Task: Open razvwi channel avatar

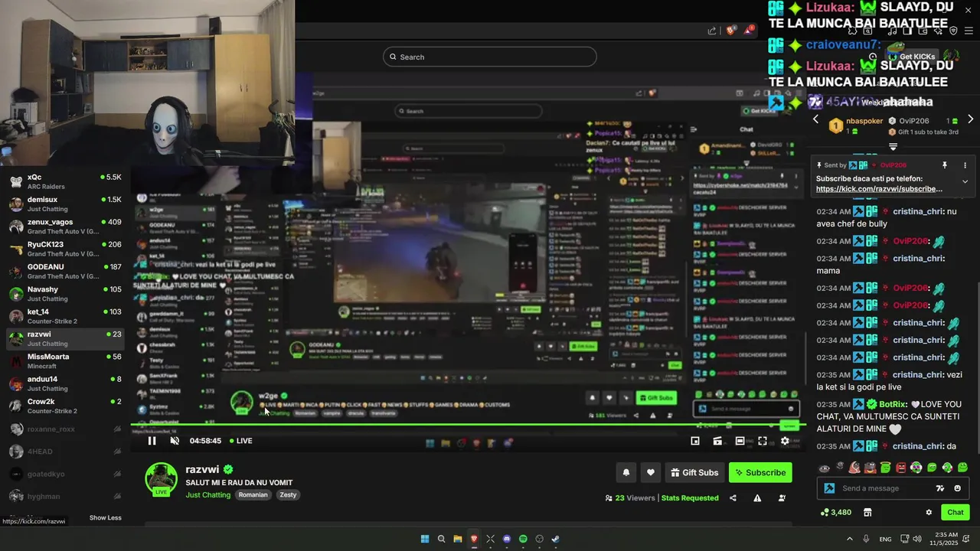Action: (x=162, y=478)
